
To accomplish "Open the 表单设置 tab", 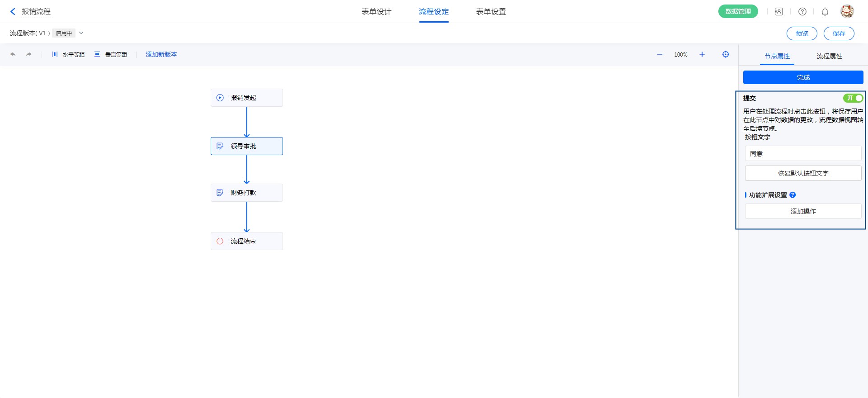I will [491, 12].
